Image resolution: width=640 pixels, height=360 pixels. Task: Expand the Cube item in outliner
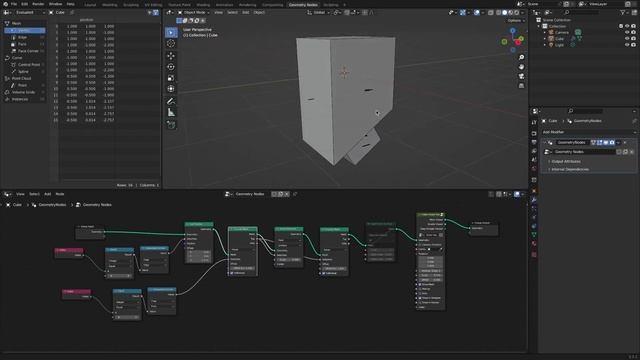545,38
